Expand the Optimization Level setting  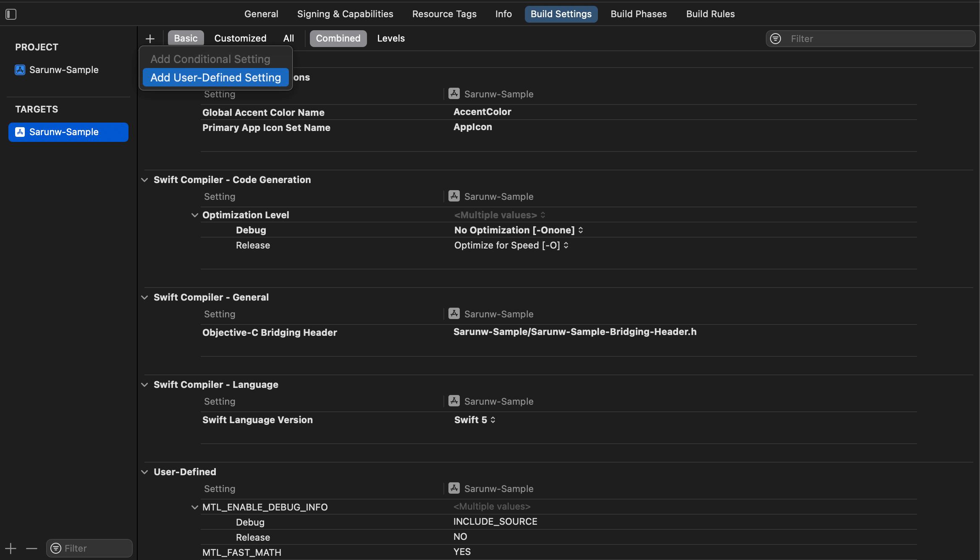tap(194, 215)
